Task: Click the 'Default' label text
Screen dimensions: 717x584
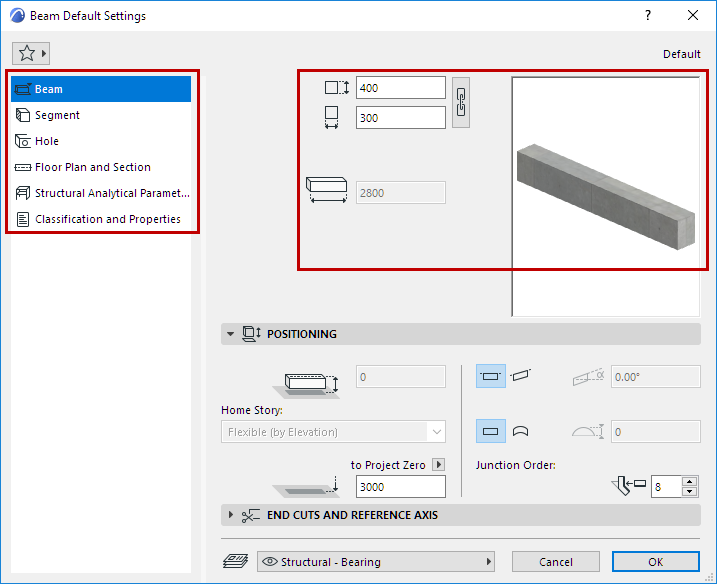Action: point(681,54)
